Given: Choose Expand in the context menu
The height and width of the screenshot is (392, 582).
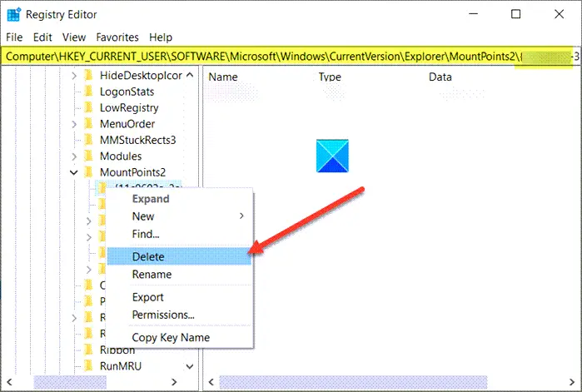Looking at the screenshot, I should click(x=180, y=199).
